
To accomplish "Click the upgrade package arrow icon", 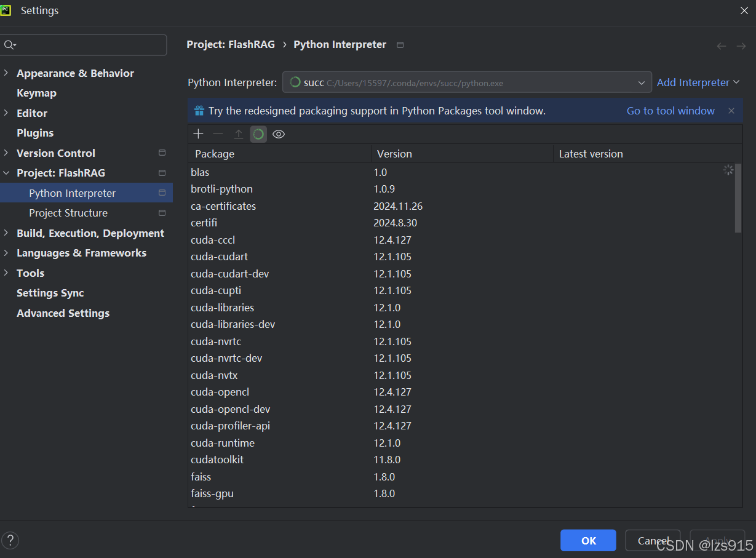I will (239, 134).
